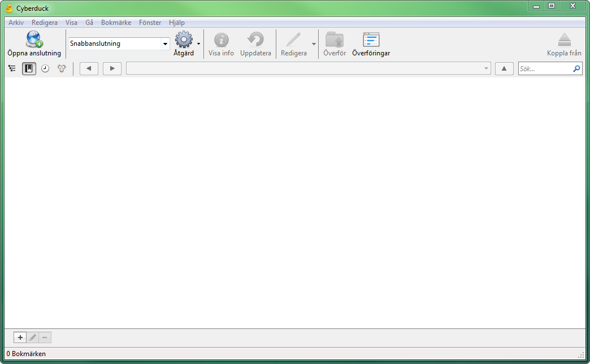Show the Bonjour view
590x364 pixels.
click(x=62, y=68)
